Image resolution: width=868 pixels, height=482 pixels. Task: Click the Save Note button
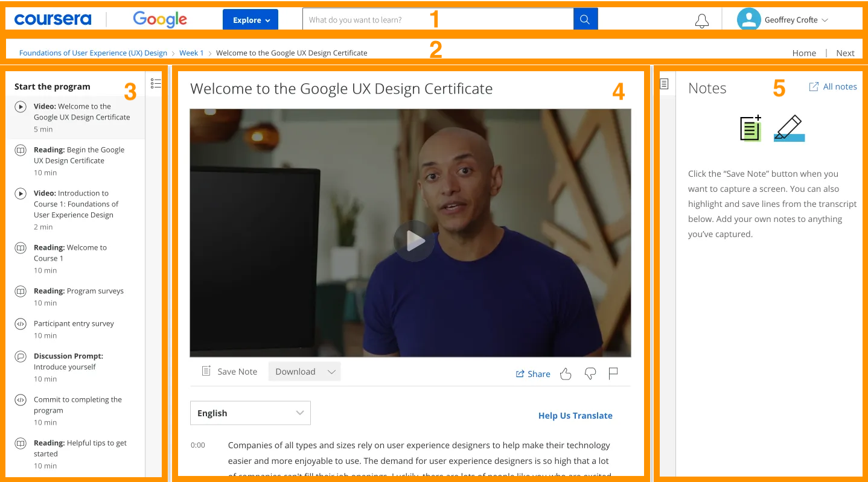click(229, 372)
